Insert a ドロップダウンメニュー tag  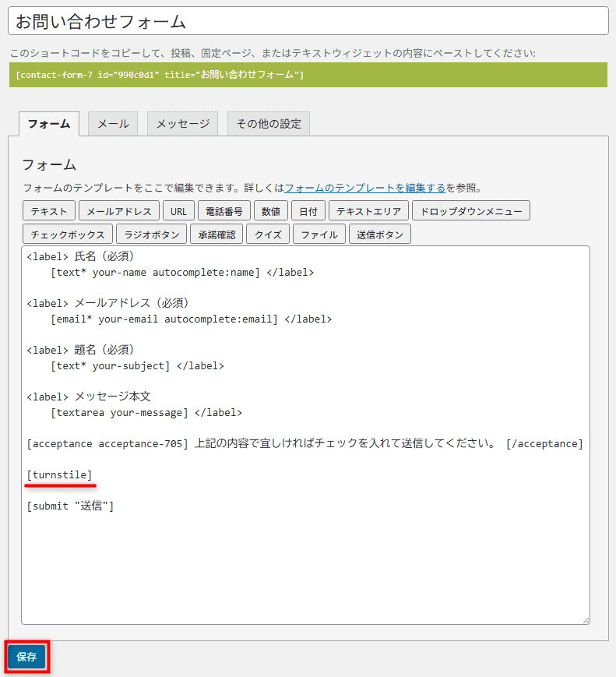tap(470, 211)
